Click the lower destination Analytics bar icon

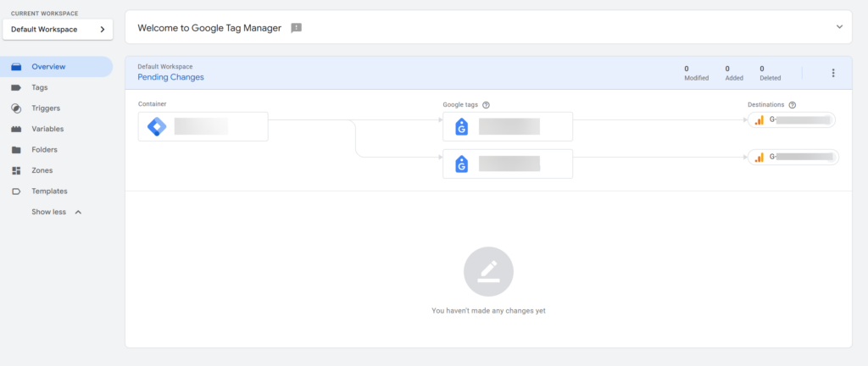[x=759, y=158]
